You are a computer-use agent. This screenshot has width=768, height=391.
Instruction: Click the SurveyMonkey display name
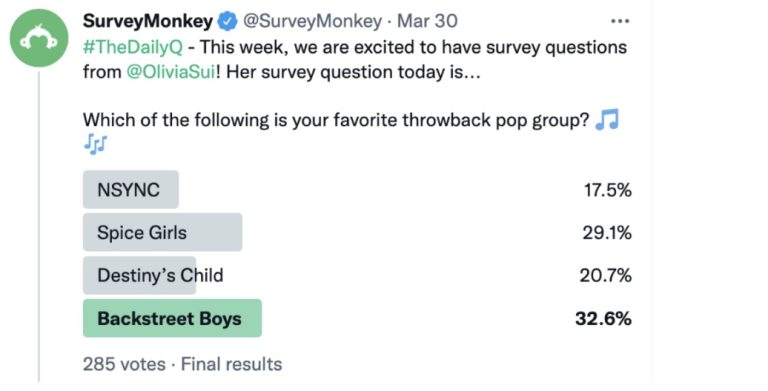[148, 21]
